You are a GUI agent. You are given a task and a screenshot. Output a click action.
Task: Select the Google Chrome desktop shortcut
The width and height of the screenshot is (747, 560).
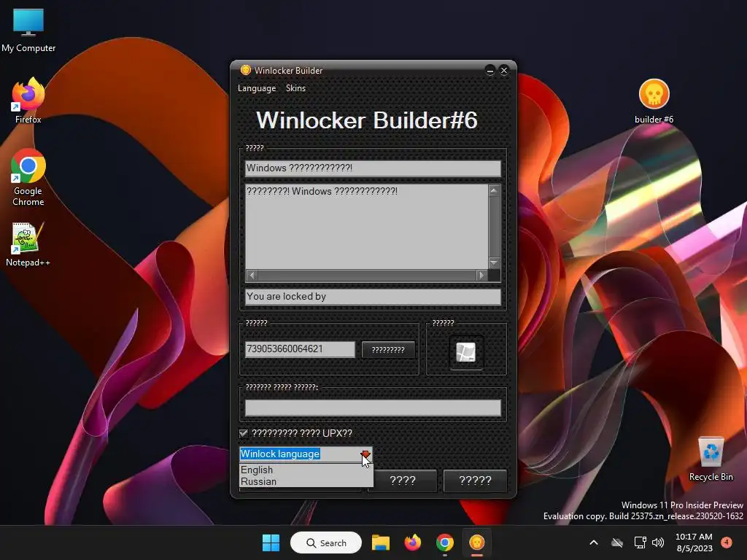point(28,177)
